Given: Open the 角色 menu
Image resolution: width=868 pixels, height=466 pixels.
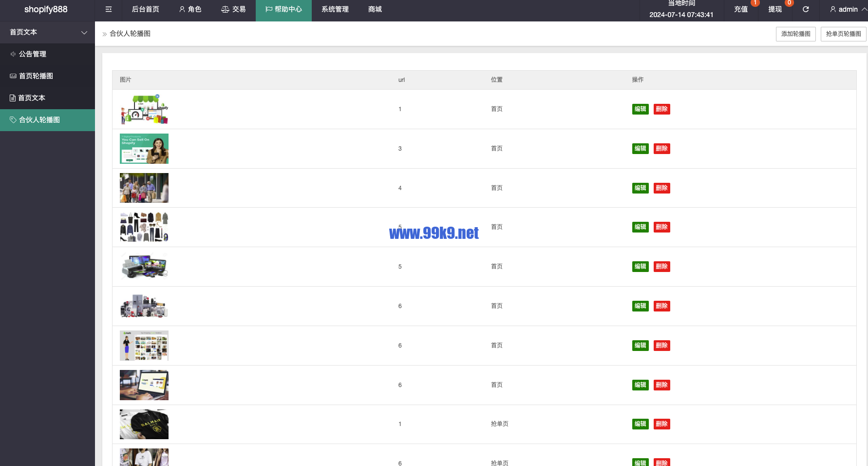Looking at the screenshot, I should pyautogui.click(x=190, y=9).
